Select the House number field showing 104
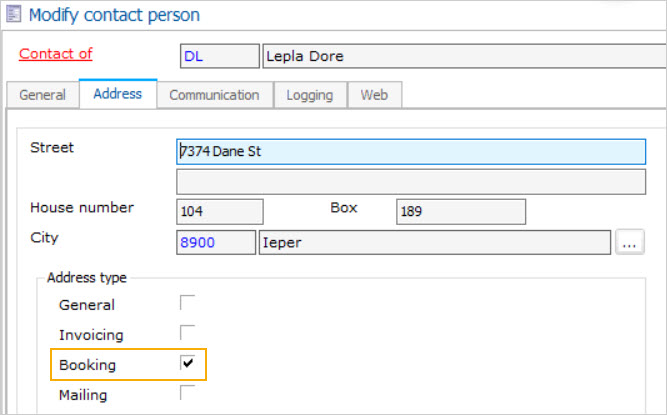Screen dimensions: 667x415 pos(219,211)
